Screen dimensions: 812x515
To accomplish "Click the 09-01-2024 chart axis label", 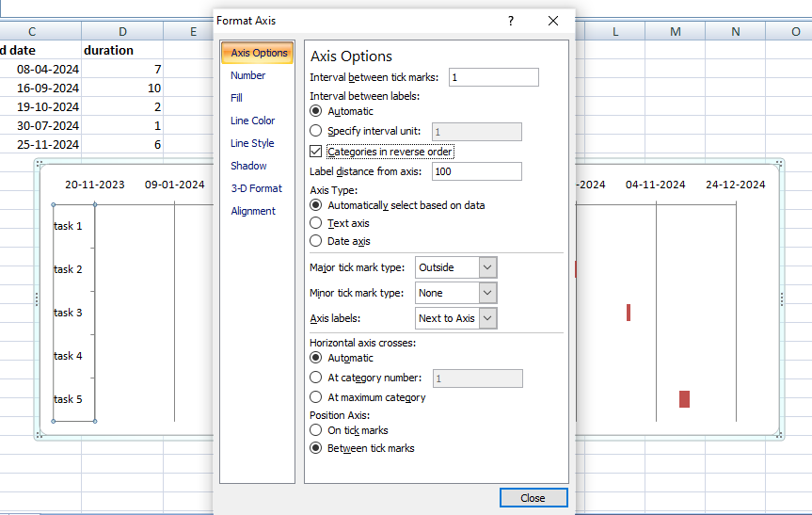I will 174,185.
